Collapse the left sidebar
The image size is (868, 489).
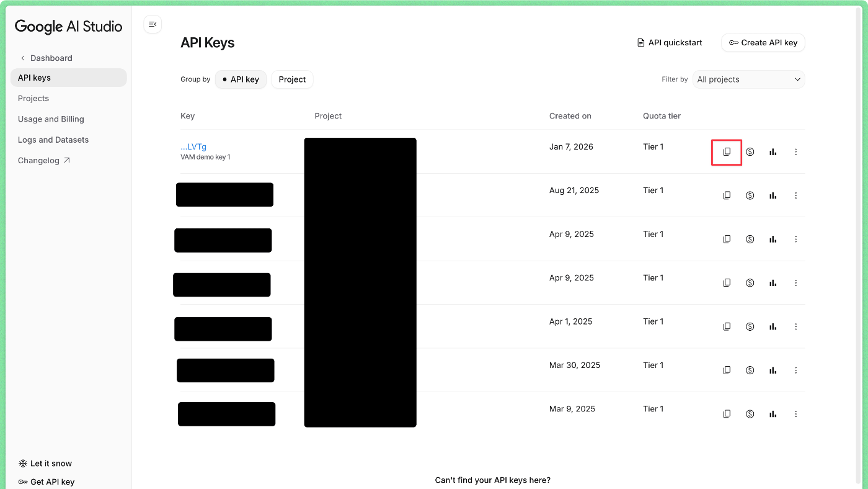153,24
